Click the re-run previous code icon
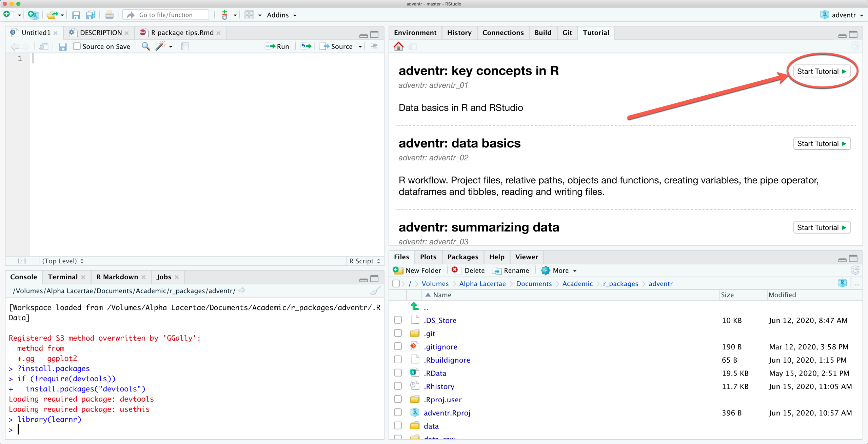 306,46
